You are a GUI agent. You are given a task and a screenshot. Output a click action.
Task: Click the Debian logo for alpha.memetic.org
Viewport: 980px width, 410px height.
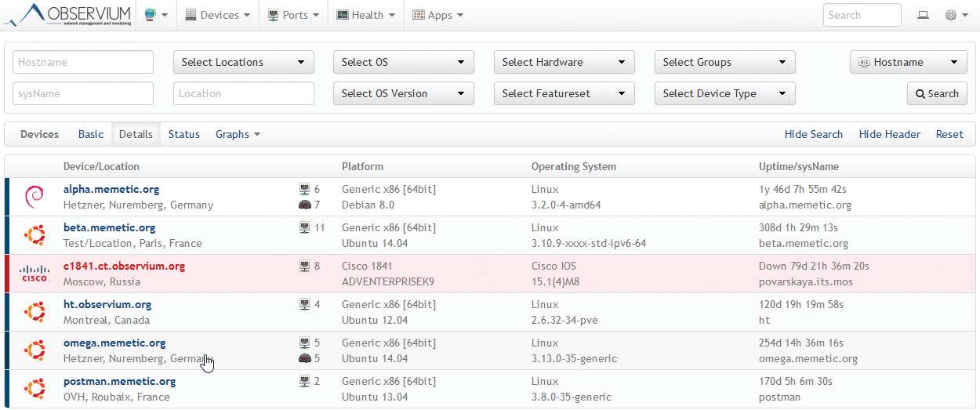click(34, 197)
